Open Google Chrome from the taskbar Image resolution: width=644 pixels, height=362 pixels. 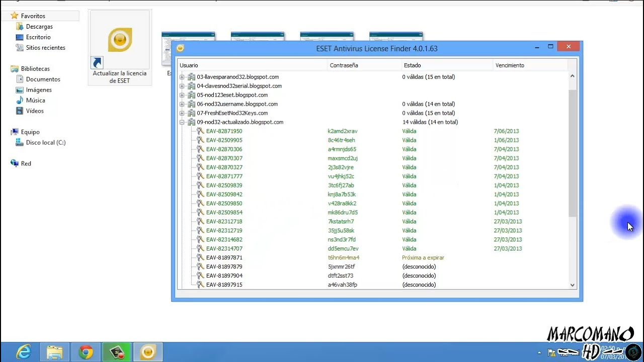pos(86,352)
